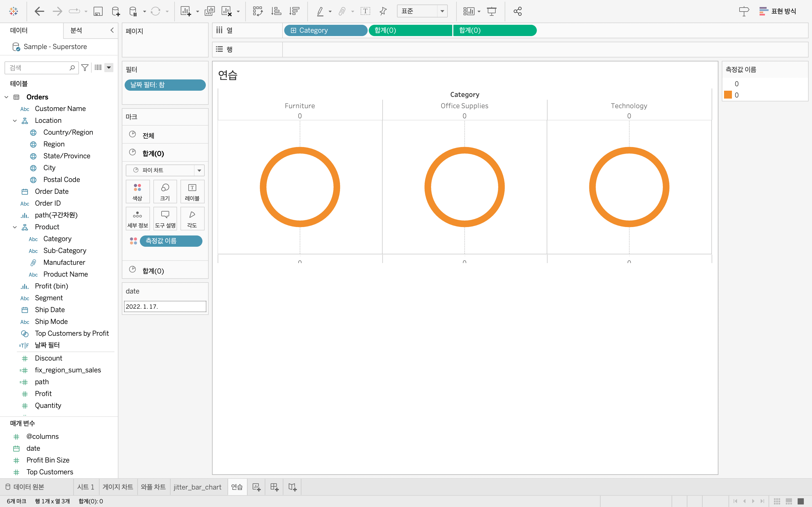Toggle the Show Me panel

pos(777,11)
